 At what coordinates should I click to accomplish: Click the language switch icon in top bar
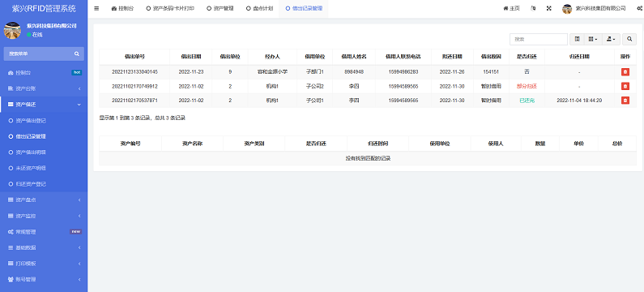pyautogui.click(x=533, y=8)
